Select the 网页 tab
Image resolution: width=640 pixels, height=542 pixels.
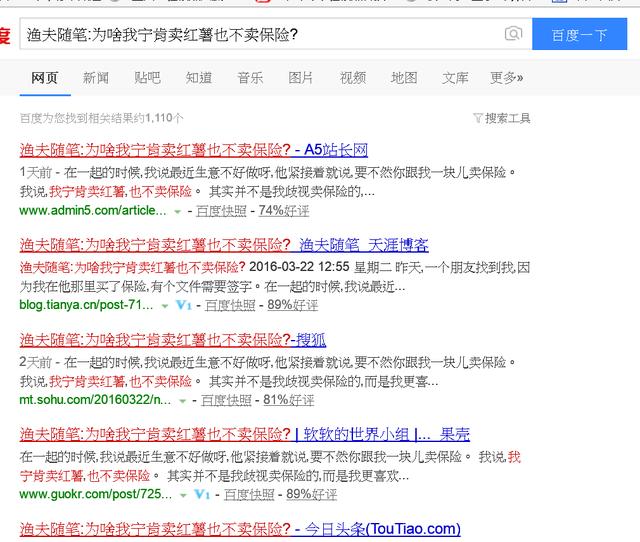44,78
